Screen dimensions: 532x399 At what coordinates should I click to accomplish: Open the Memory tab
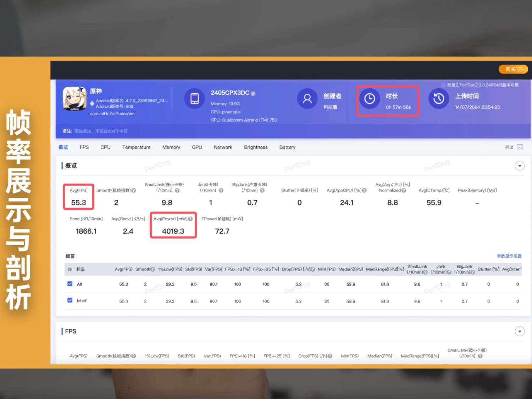click(x=171, y=147)
